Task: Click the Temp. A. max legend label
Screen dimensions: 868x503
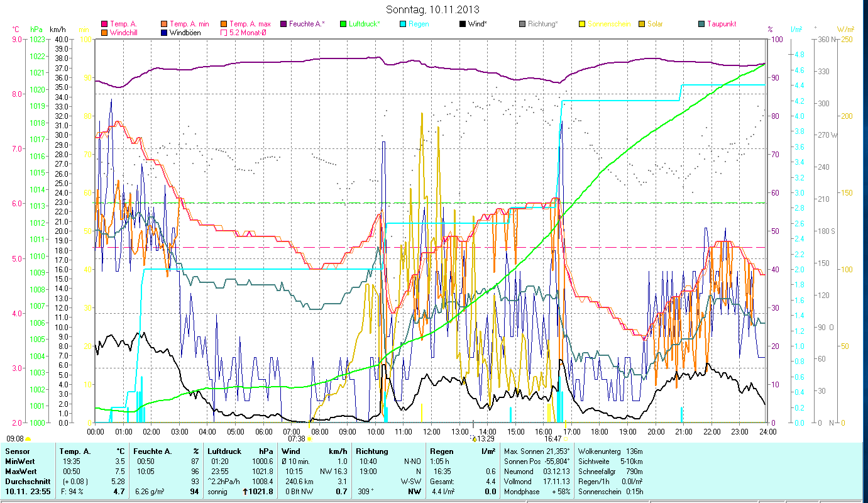Action: (x=250, y=24)
